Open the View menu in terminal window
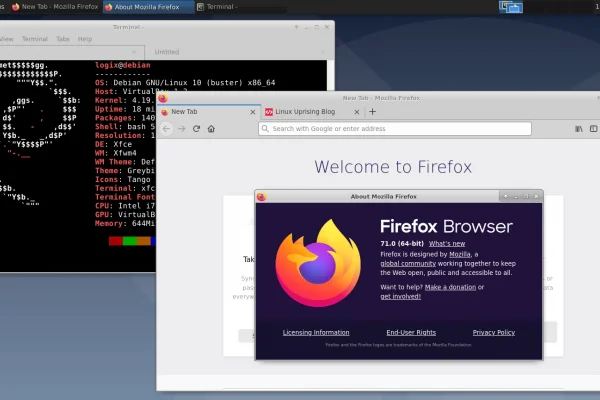The image size is (600, 400). pos(6,39)
